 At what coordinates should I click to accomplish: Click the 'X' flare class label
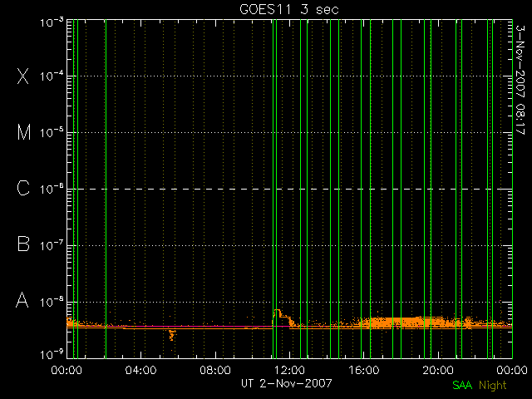pyautogui.click(x=23, y=76)
